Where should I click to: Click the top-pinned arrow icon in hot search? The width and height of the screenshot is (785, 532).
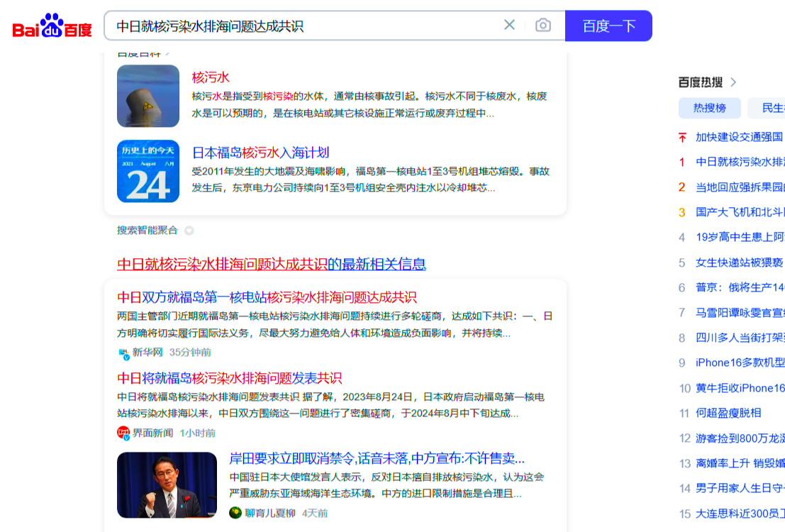pyautogui.click(x=682, y=137)
